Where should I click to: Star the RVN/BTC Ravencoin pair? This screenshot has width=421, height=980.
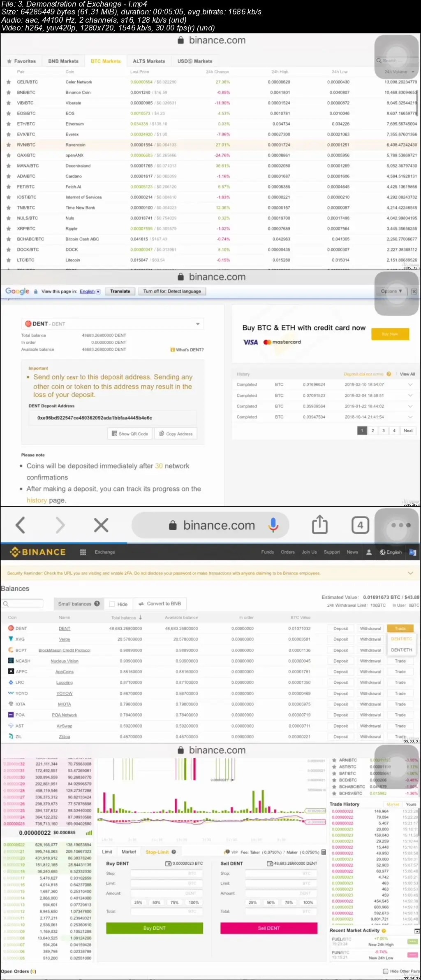tap(9, 145)
